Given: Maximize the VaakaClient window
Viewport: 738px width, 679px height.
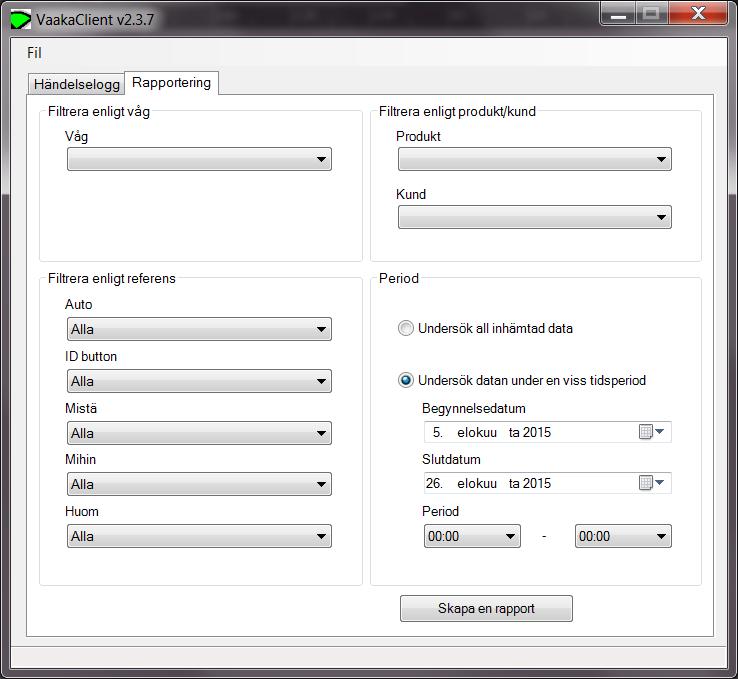Looking at the screenshot, I should [x=652, y=13].
